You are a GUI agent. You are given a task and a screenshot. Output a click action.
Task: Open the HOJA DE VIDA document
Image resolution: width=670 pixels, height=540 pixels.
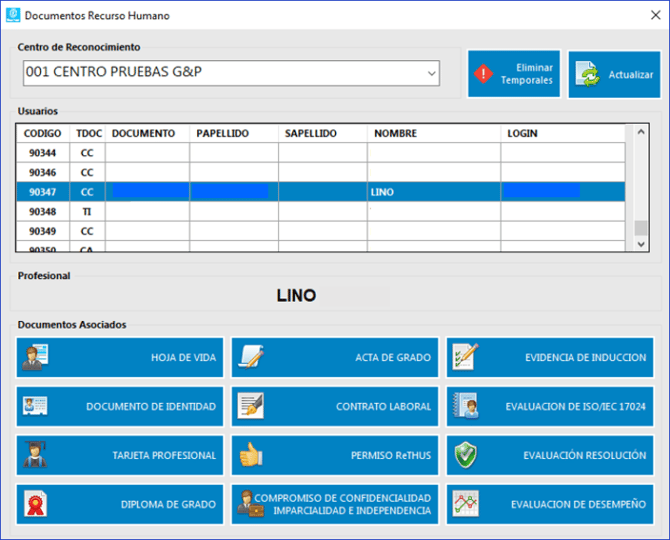click(x=120, y=358)
